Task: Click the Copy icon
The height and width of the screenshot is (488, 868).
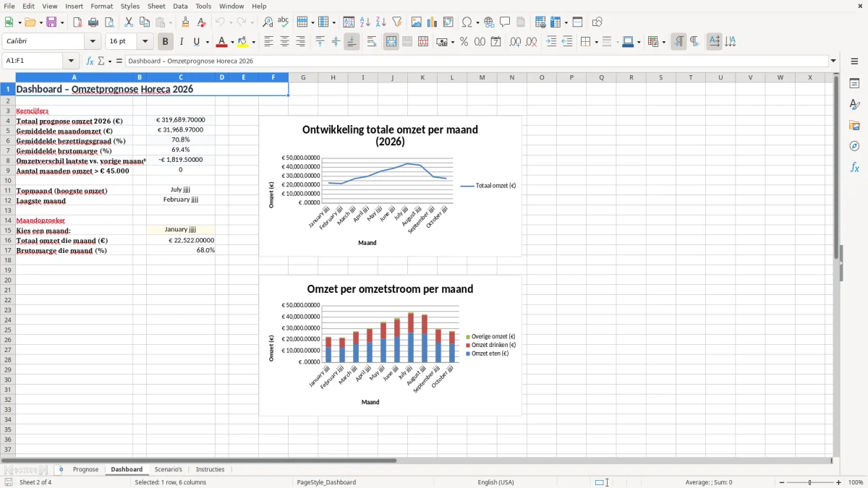Action: [x=145, y=22]
